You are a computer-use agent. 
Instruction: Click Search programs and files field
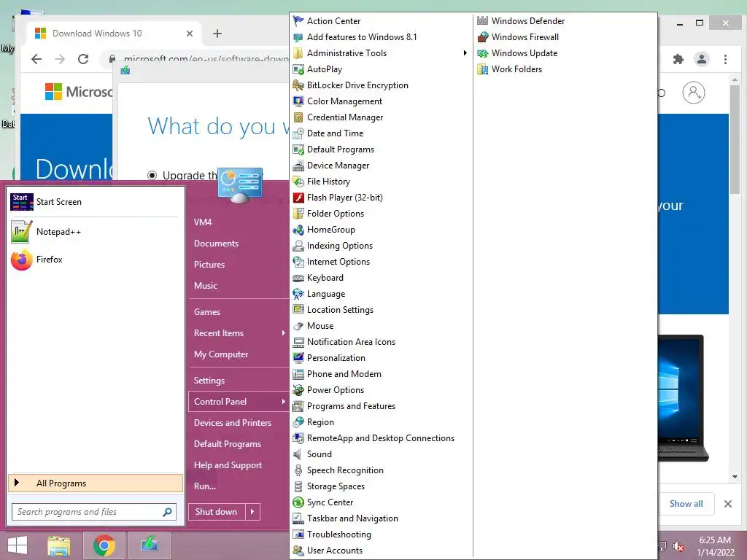[94, 512]
